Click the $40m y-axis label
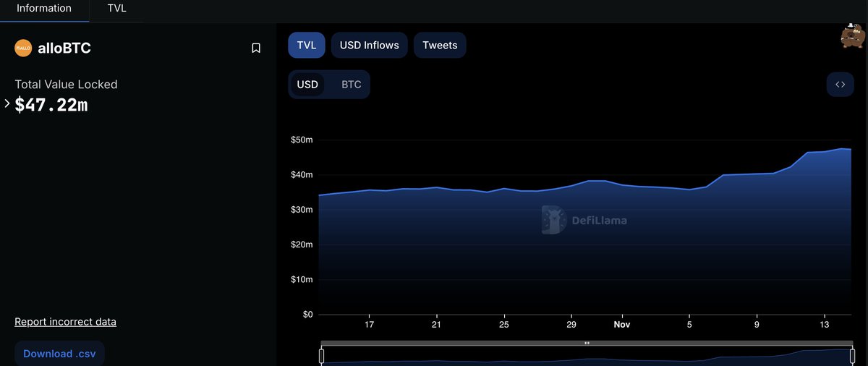 pyautogui.click(x=302, y=174)
